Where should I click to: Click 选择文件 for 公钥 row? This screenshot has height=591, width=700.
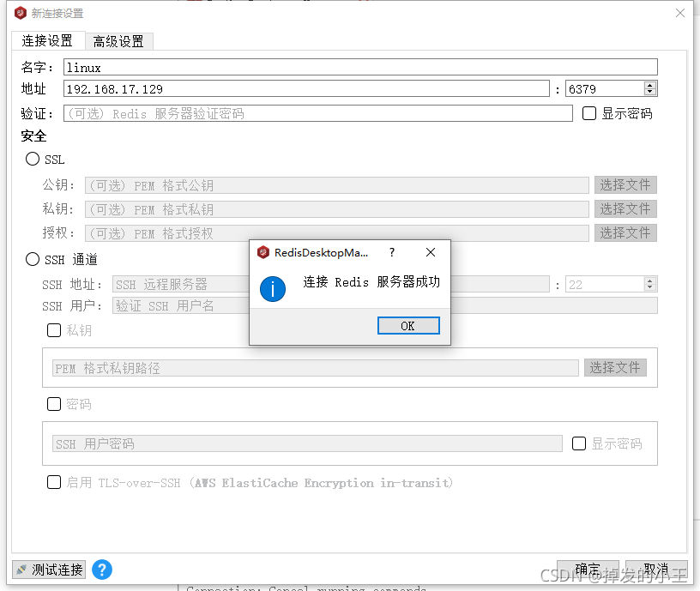pos(625,184)
